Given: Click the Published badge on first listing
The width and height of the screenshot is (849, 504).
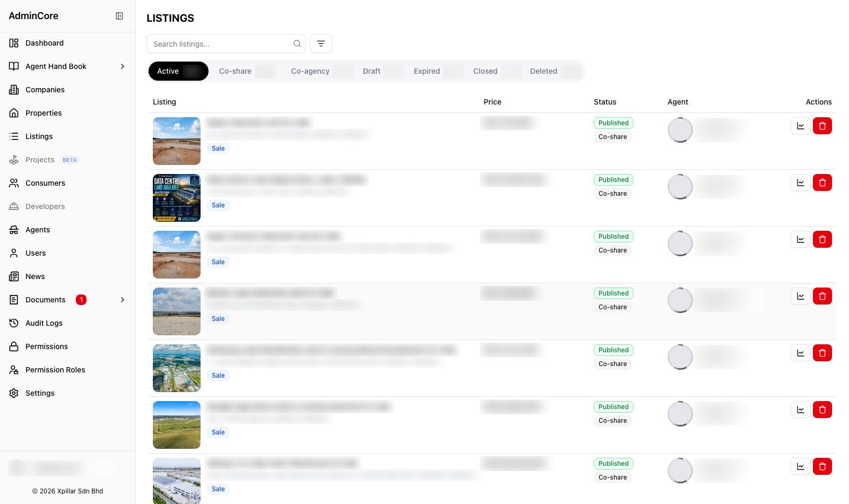Looking at the screenshot, I should click(613, 123).
